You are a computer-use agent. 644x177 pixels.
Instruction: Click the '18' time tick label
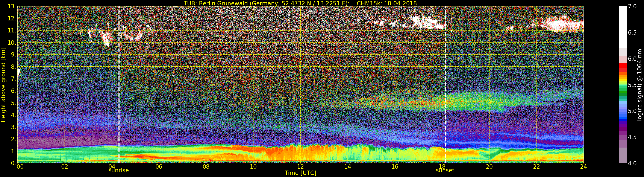(x=442, y=166)
